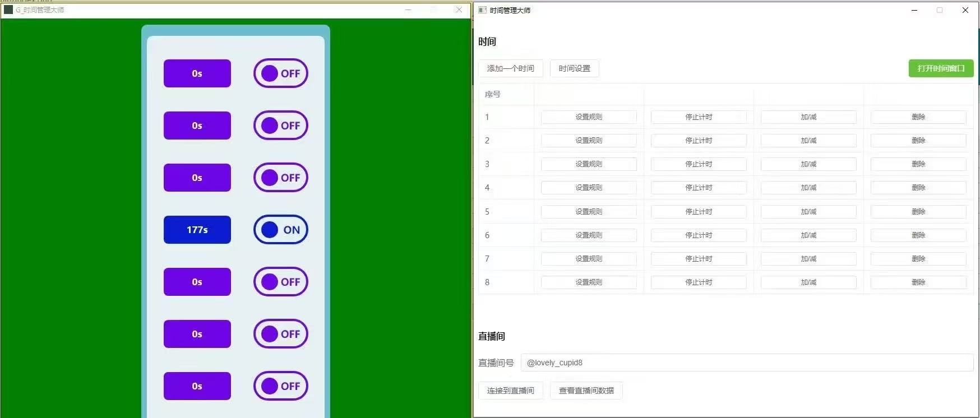The image size is (980, 418).
Task: Adjust time with 加/减 in row 6
Action: click(808, 235)
